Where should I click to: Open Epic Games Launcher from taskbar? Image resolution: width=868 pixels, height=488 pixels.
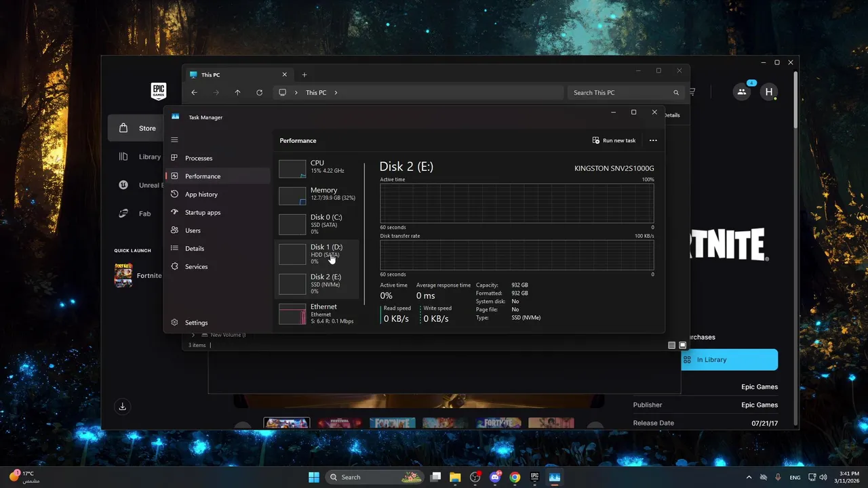[534, 477]
